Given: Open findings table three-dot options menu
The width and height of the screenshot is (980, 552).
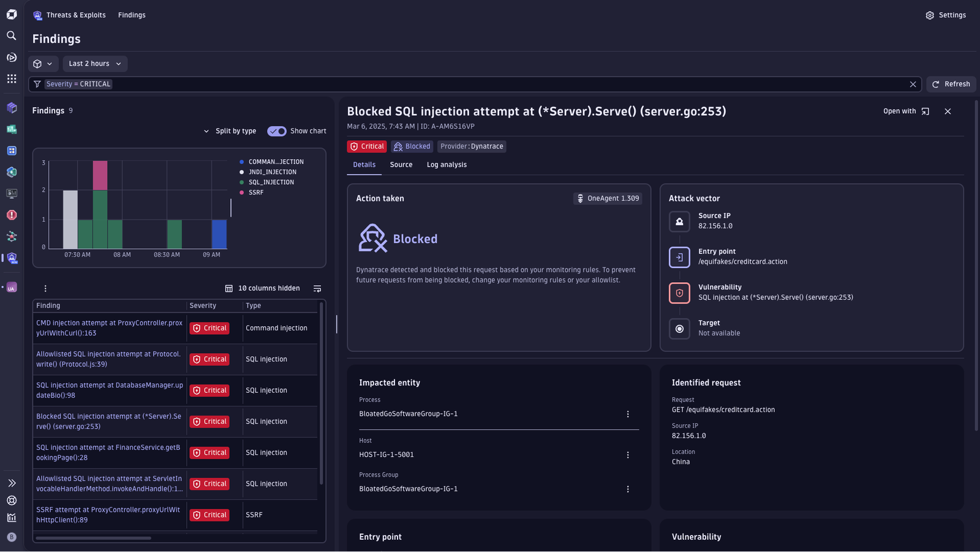Looking at the screenshot, I should pos(45,288).
